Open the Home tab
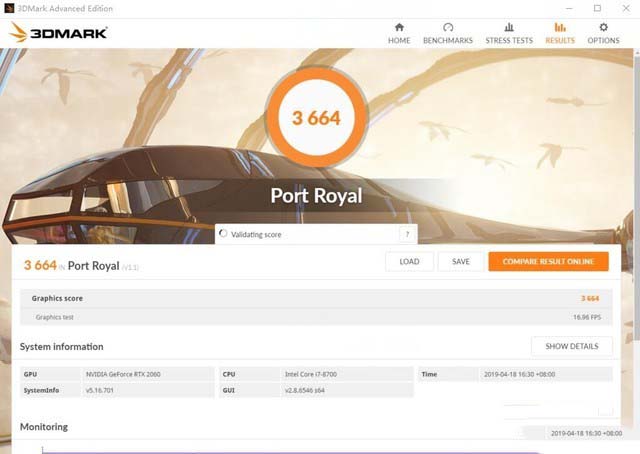The image size is (640, 454). 399,33
